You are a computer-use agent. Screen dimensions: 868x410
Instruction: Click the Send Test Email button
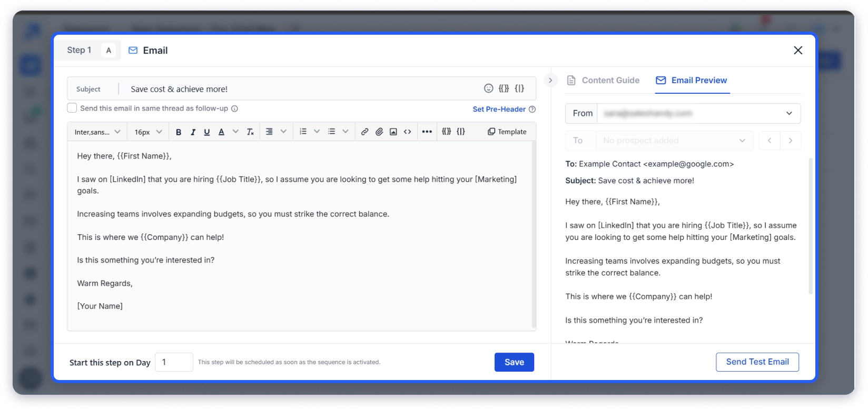click(757, 362)
